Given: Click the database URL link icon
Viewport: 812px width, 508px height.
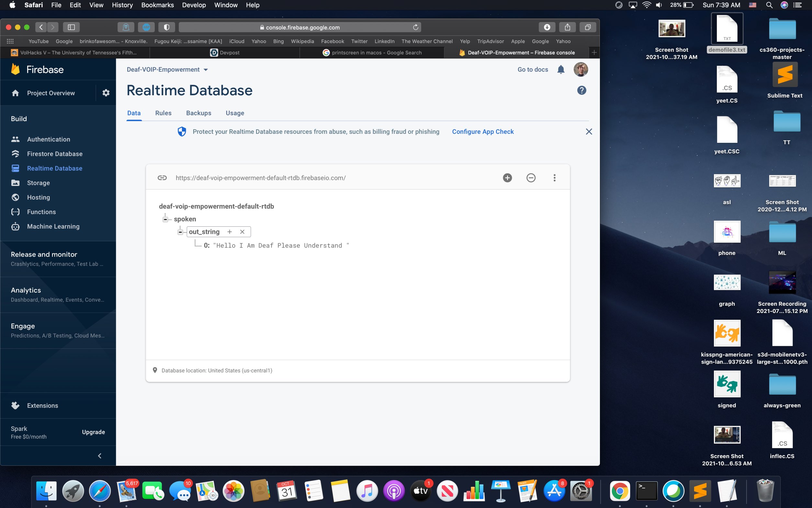Looking at the screenshot, I should [162, 178].
